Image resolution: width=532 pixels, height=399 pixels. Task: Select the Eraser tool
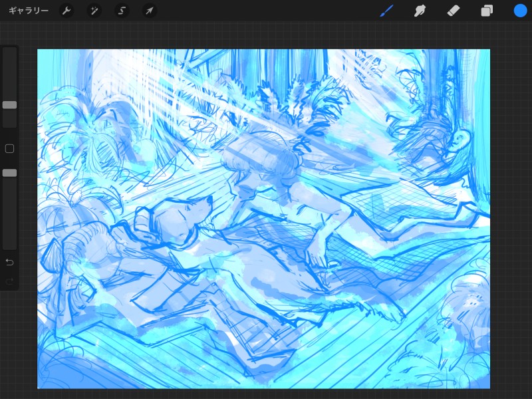point(454,11)
